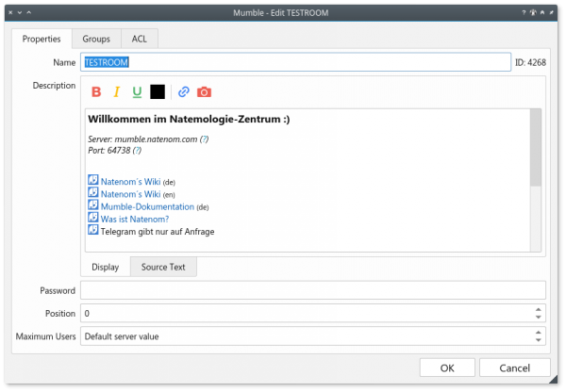566x392 pixels.
Task: Click the icon before Mumble-Dokumentation link
Action: pyautogui.click(x=93, y=204)
